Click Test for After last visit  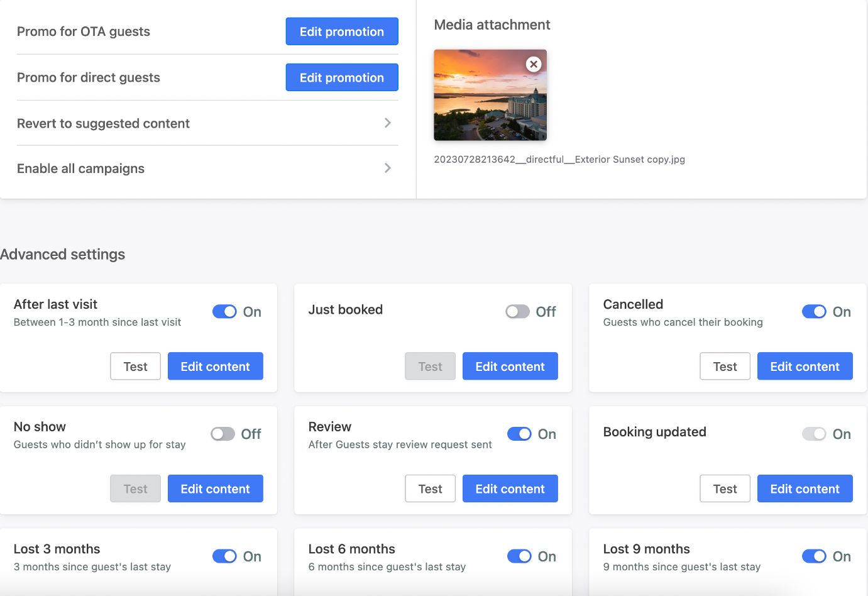(x=135, y=367)
